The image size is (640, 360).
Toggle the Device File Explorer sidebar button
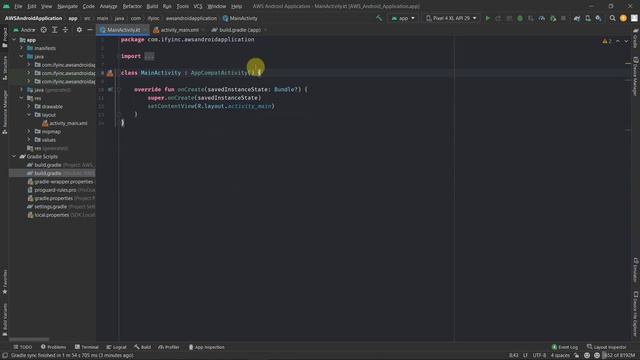click(636, 313)
